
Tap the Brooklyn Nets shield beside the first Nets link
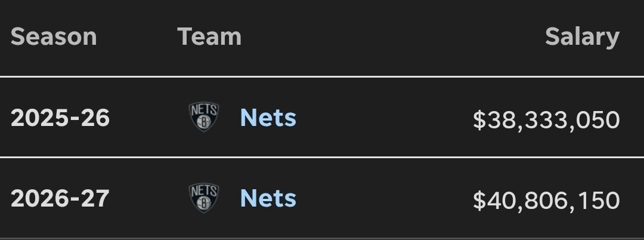coord(204,117)
